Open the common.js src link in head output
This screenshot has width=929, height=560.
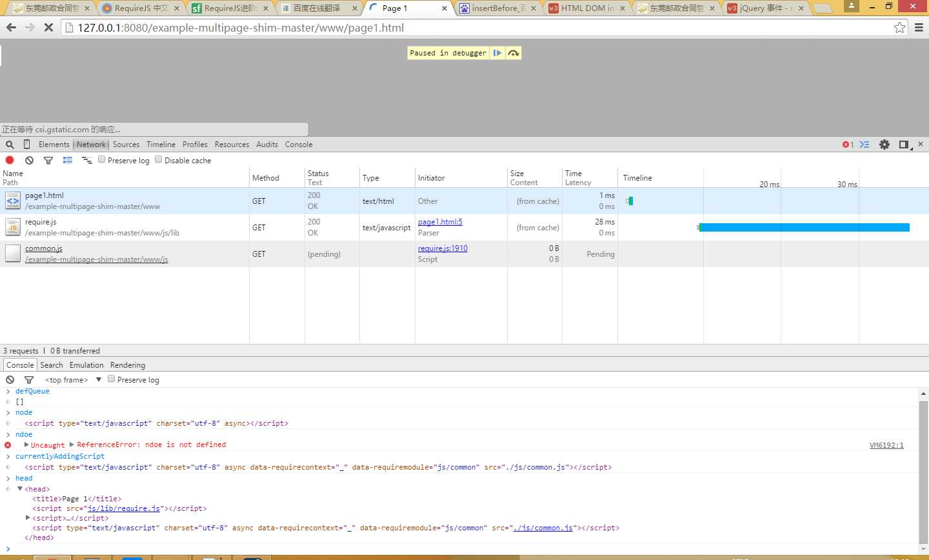click(x=543, y=528)
